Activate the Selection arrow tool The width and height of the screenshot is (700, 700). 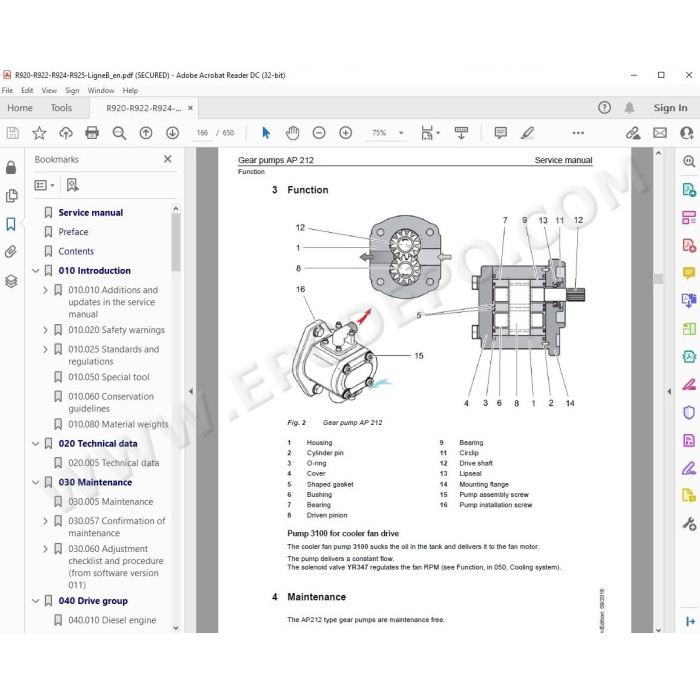point(266,133)
